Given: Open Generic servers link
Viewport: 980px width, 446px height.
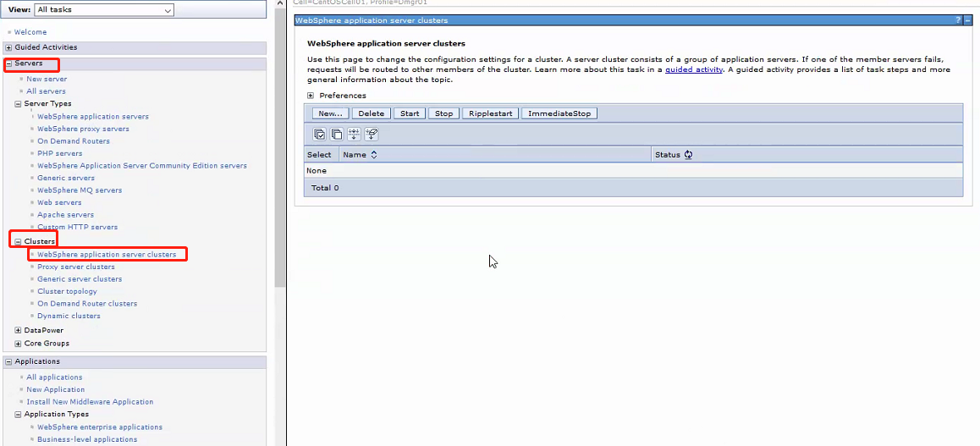Looking at the screenshot, I should 66,178.
